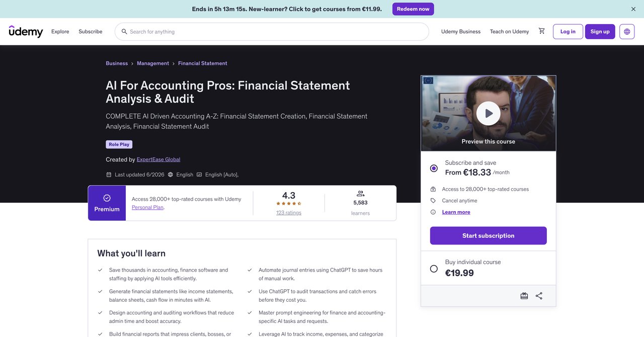Click the Sign up button
Viewport: 644px width, 337px height.
point(600,31)
